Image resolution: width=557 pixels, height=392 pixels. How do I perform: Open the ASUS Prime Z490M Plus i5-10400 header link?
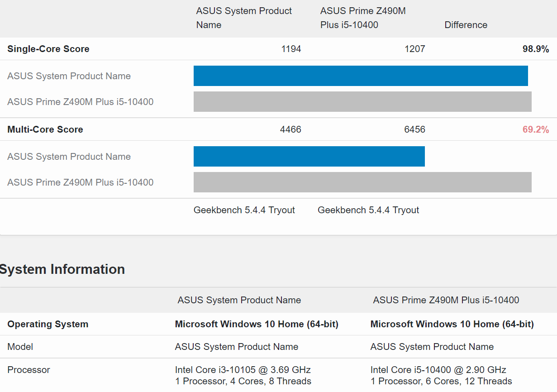click(x=363, y=18)
